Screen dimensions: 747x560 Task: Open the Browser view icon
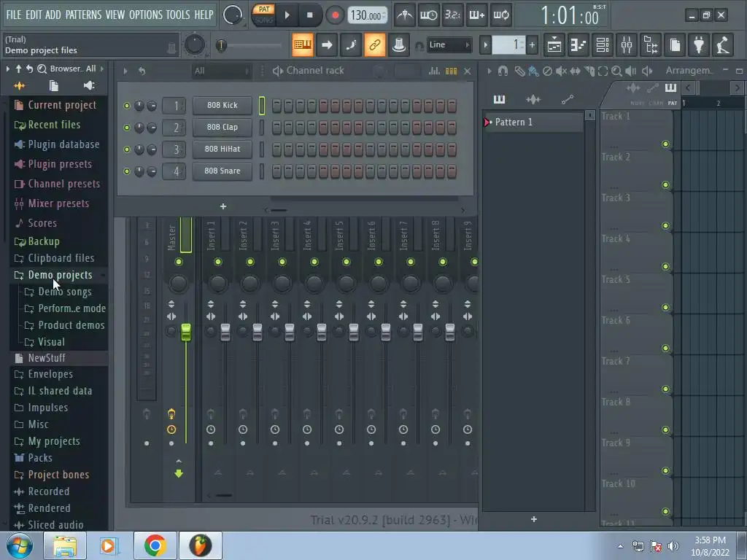(x=651, y=45)
